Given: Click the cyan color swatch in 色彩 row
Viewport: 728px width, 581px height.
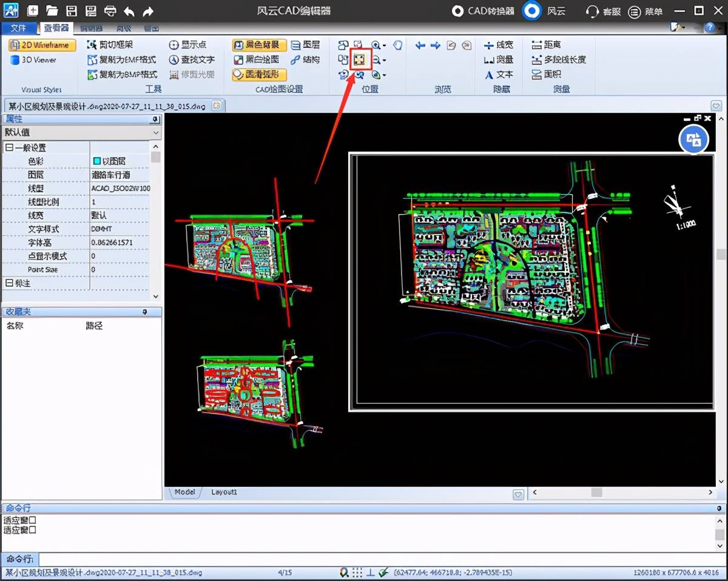Looking at the screenshot, I should pyautogui.click(x=96, y=161).
